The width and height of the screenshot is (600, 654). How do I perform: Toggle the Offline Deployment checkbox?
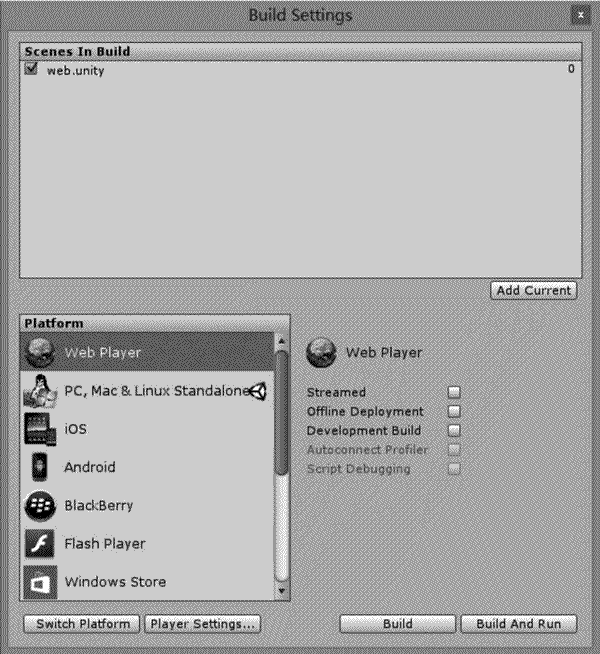(x=454, y=411)
